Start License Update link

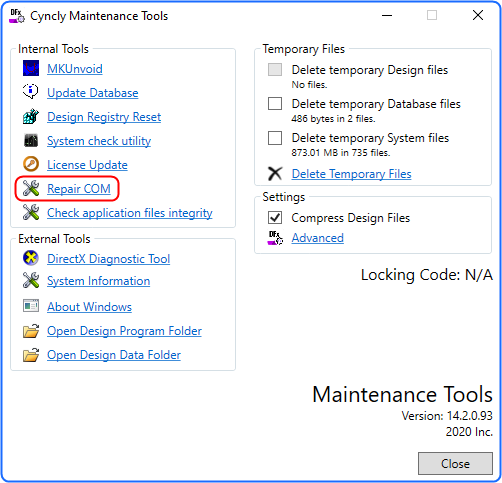(x=87, y=165)
